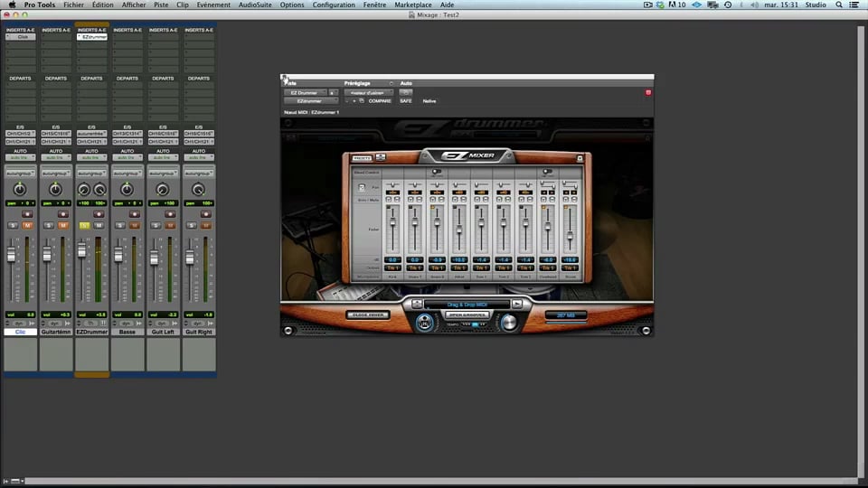
Task: Click EZDrummer right pan knob
Action: [x=99, y=190]
